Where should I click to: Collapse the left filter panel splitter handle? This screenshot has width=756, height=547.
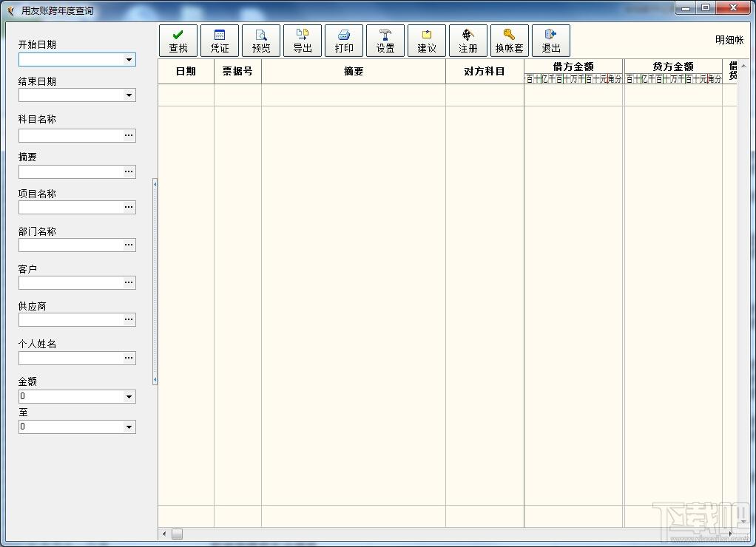pos(155,282)
